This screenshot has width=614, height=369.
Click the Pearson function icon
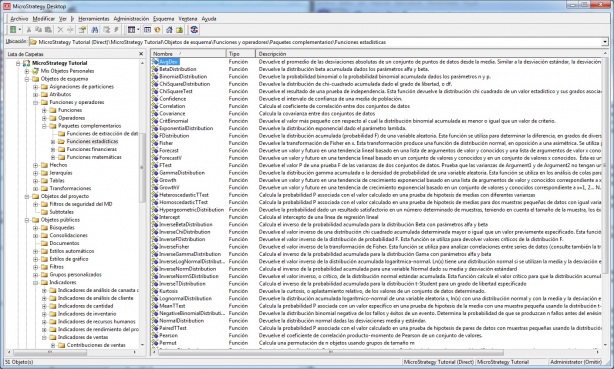tap(155, 335)
